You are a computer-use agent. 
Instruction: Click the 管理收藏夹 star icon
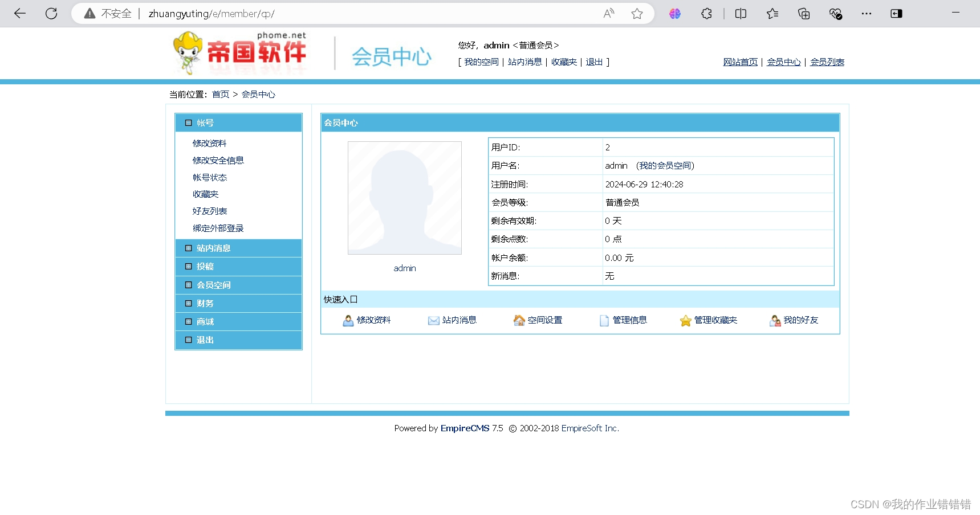tap(686, 321)
